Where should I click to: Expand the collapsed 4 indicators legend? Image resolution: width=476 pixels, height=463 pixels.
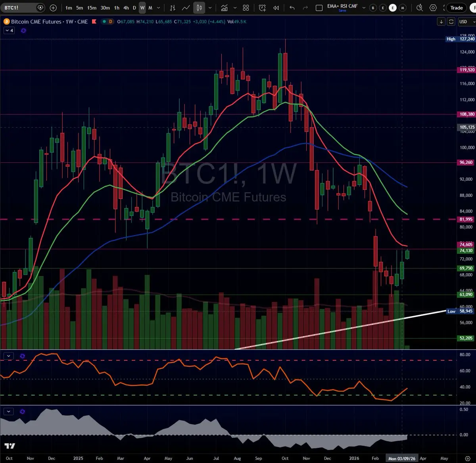coord(9,31)
